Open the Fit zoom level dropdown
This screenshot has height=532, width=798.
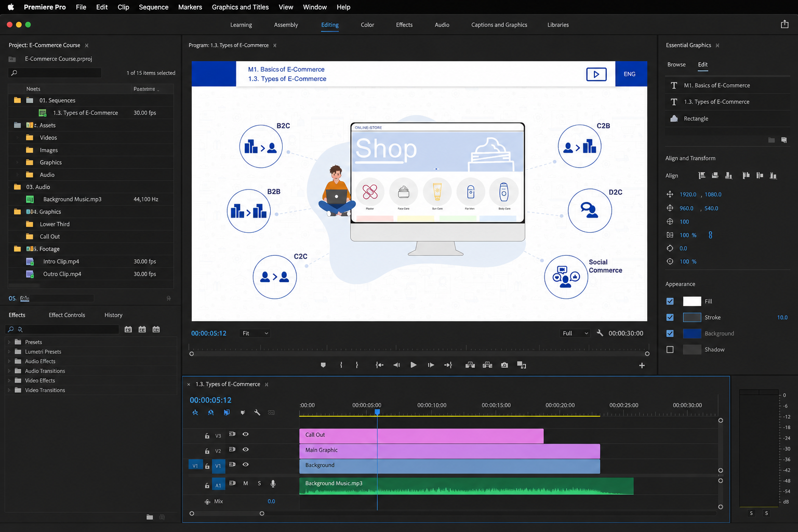click(255, 334)
